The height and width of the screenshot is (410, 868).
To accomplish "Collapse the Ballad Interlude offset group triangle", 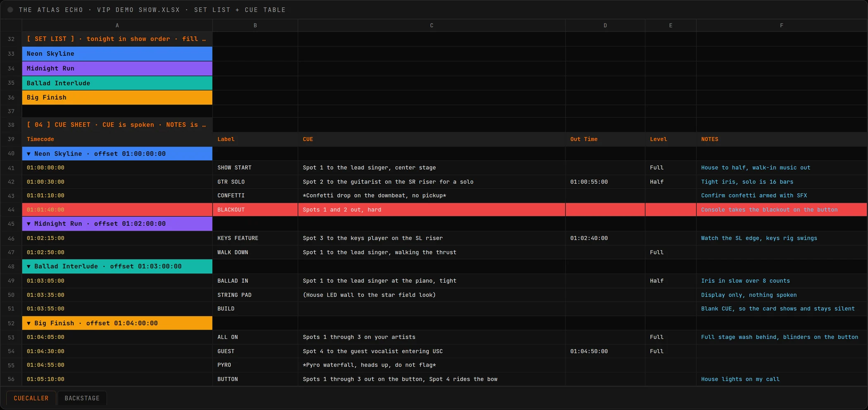I will tap(29, 267).
